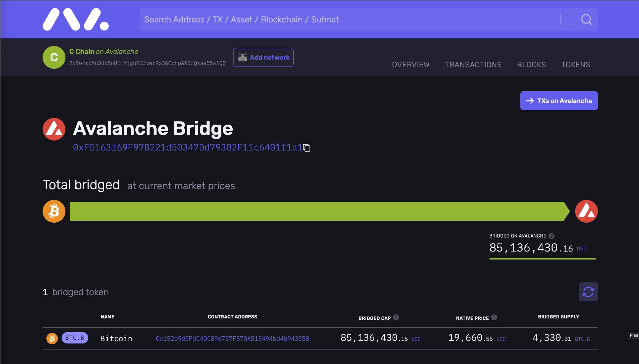The width and height of the screenshot is (639, 364).
Task: Click the C Chain green avatar circle
Action: point(54,57)
